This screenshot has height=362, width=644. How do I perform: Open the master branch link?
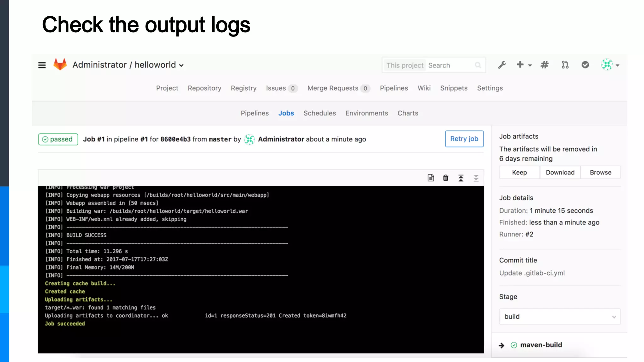pos(220,139)
